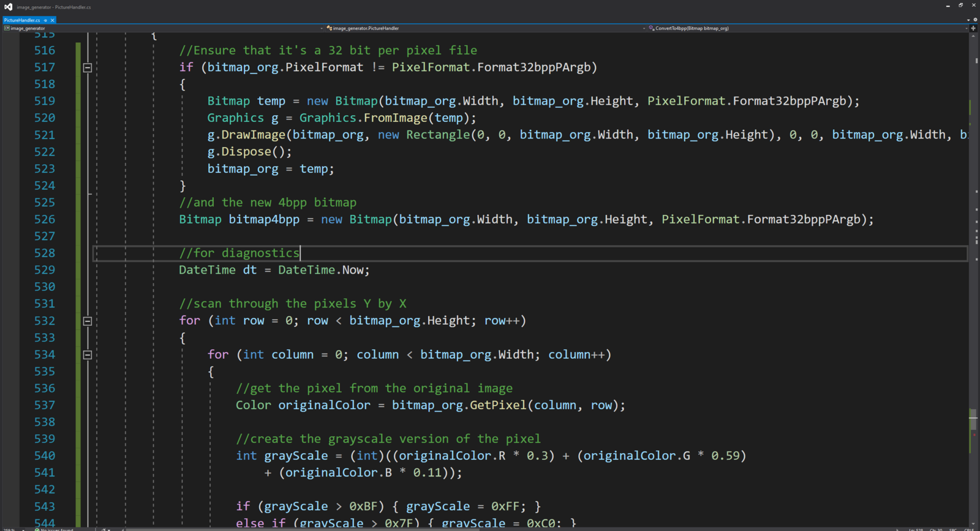Click the vertical scrollbar up arrow
Image resolution: width=980 pixels, height=531 pixels.
pyautogui.click(x=973, y=36)
